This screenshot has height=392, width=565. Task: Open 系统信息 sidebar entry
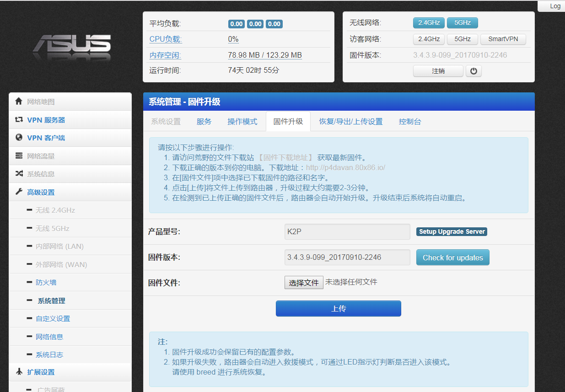[70, 174]
